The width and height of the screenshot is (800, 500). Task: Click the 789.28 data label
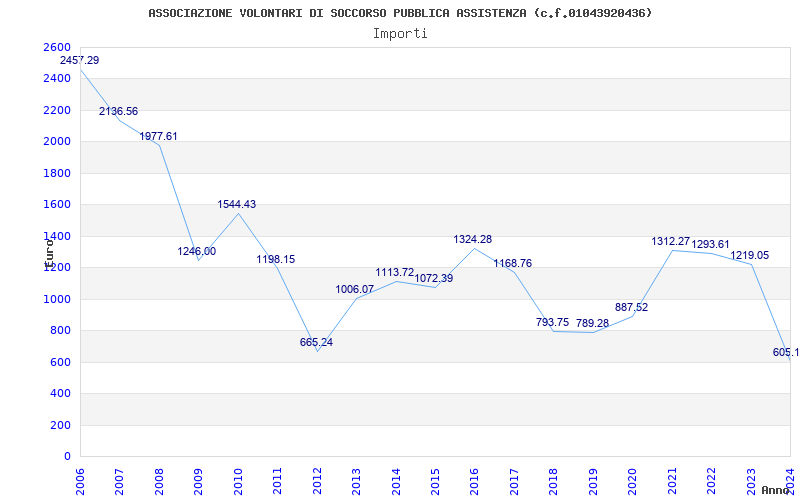point(592,323)
